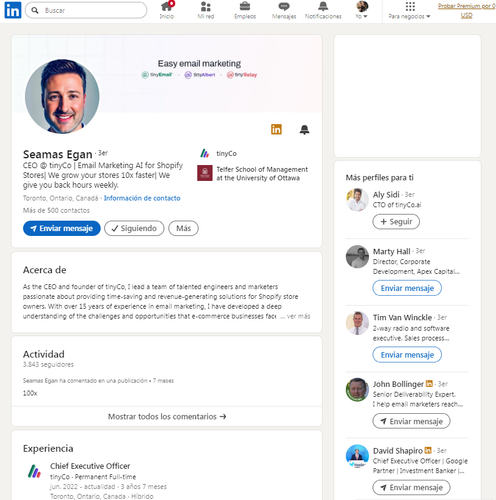Click premium badge next to John Bollinger

pos(429,384)
